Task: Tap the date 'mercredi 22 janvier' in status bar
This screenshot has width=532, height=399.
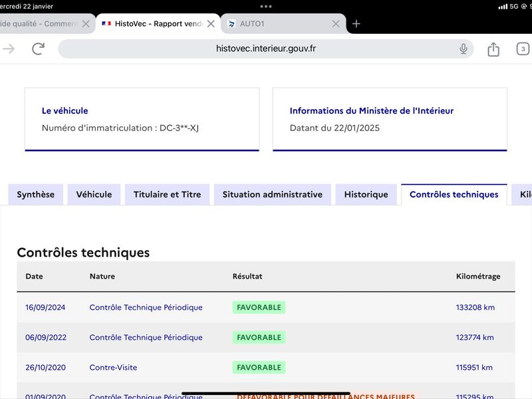Action: click(27, 6)
